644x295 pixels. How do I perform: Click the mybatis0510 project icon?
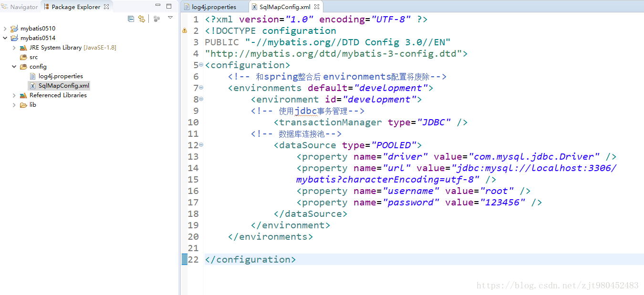tap(14, 29)
